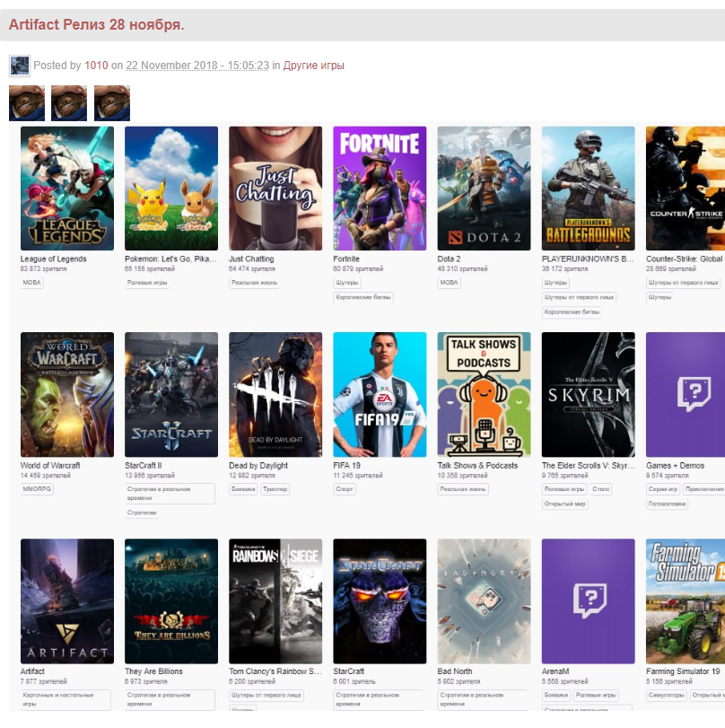The height and width of the screenshot is (728, 725).
Task: Select 'Ролевые игры' tag under Pokemon
Action: [147, 282]
